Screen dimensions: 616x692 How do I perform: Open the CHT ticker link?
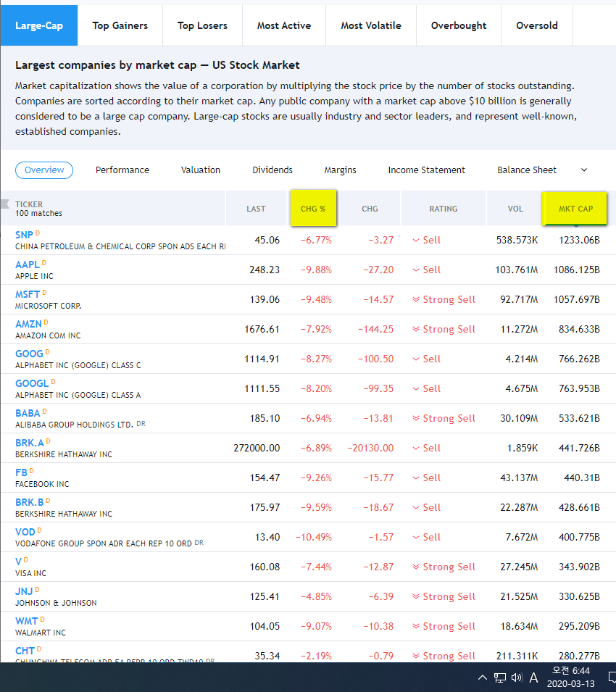(25, 651)
